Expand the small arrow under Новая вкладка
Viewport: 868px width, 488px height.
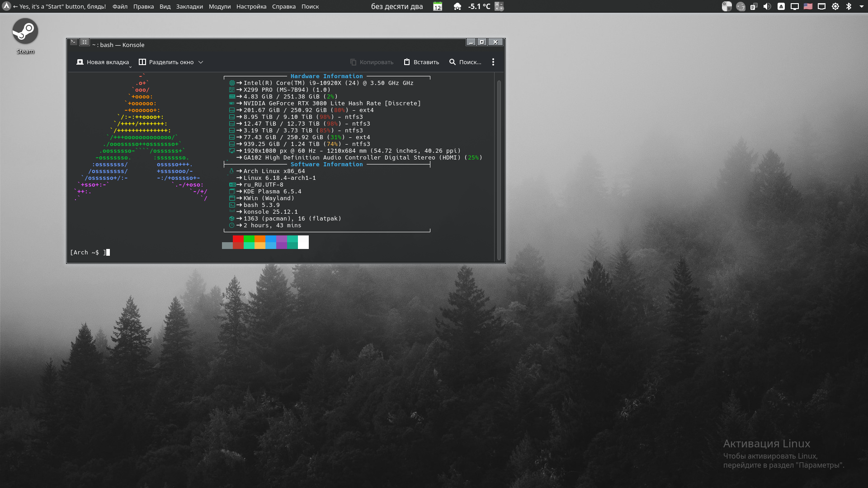point(130,67)
